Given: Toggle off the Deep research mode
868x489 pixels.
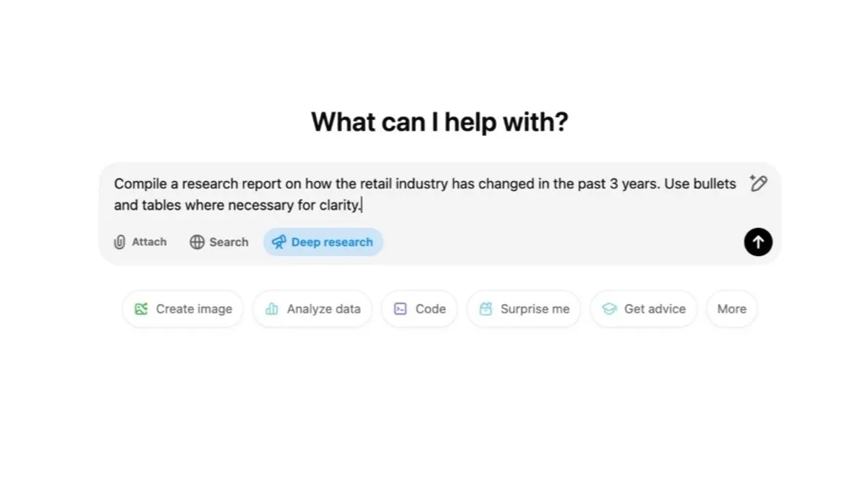Looking at the screenshot, I should point(323,242).
